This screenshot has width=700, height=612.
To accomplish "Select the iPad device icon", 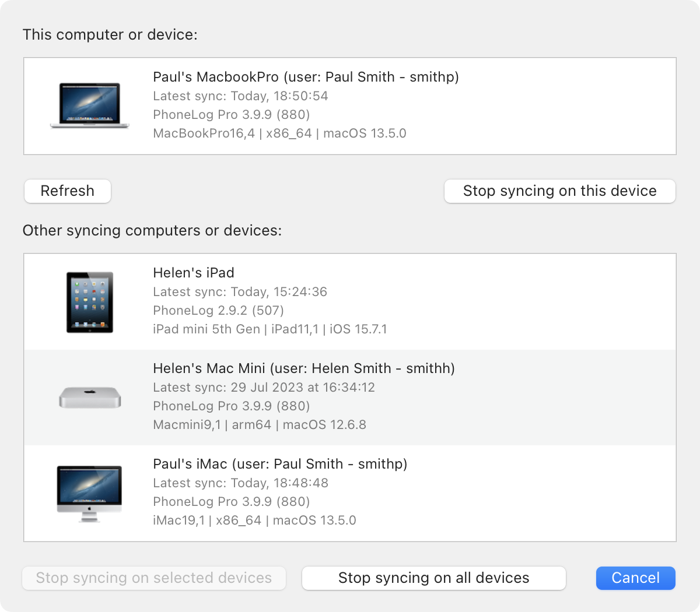I will [89, 302].
